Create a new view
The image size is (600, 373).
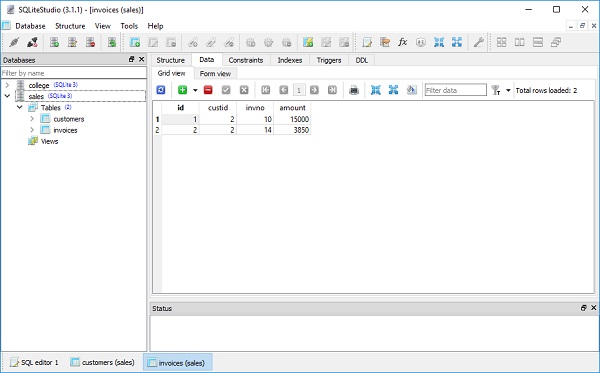[308, 42]
